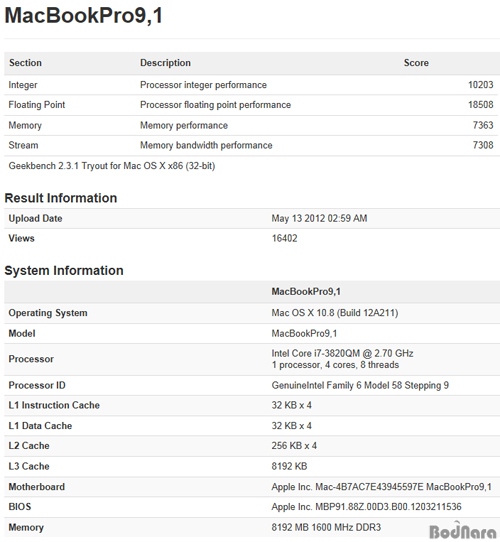Image resolution: width=500 pixels, height=542 pixels.
Task: Select the BIOS version string
Action: click(x=366, y=507)
